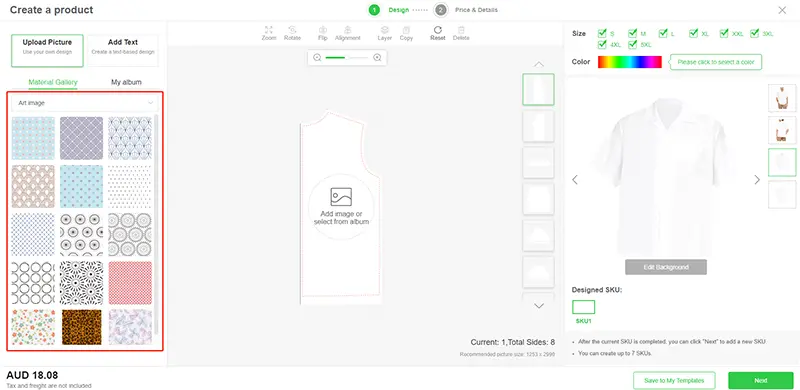Choose Upload Picture option

(x=47, y=51)
